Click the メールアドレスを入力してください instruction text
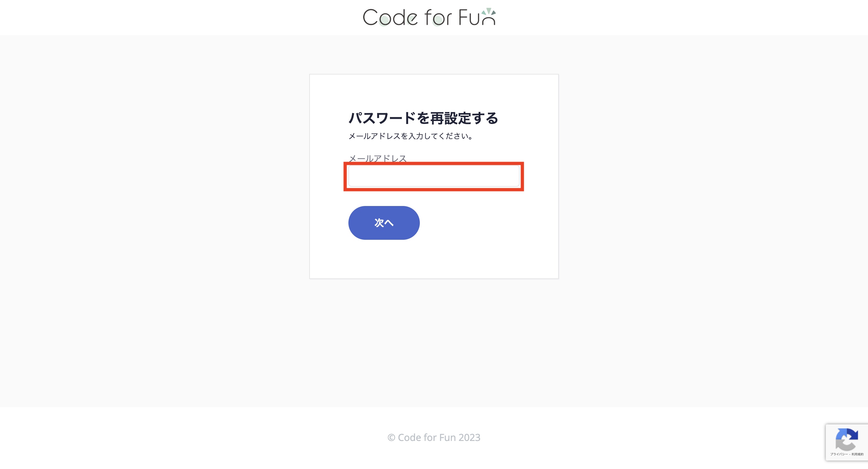Image resolution: width=868 pixels, height=469 pixels. tap(411, 136)
